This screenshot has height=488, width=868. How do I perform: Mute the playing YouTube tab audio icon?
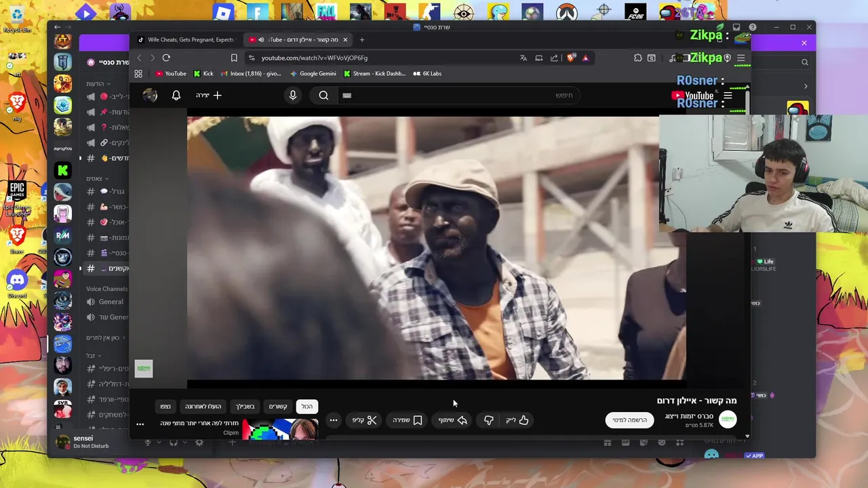point(261,39)
